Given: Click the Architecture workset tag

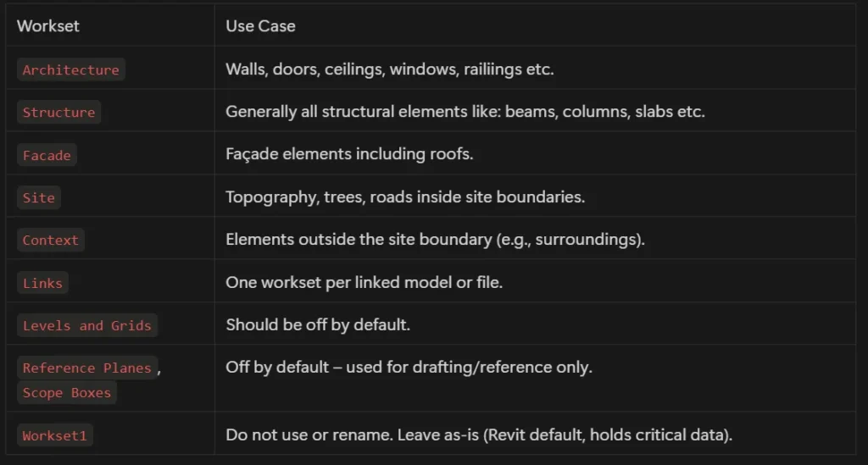Looking at the screenshot, I should click(71, 69).
